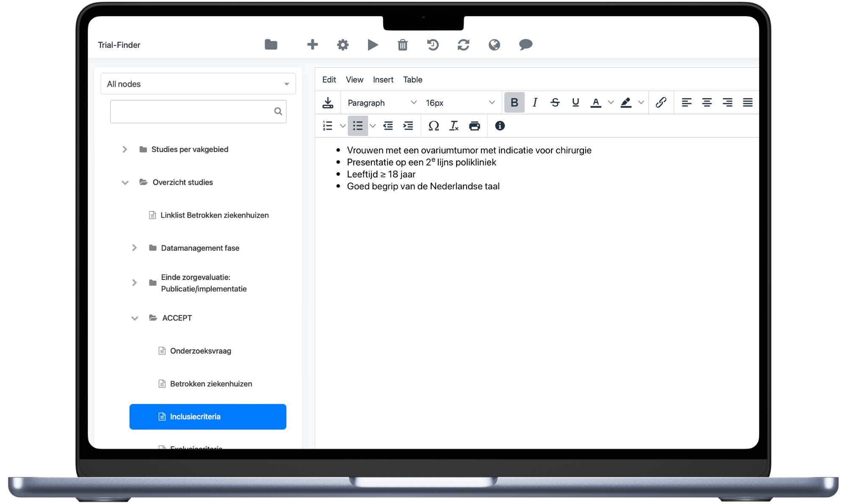Click the globe icon in header
The image size is (847, 504).
click(x=494, y=45)
